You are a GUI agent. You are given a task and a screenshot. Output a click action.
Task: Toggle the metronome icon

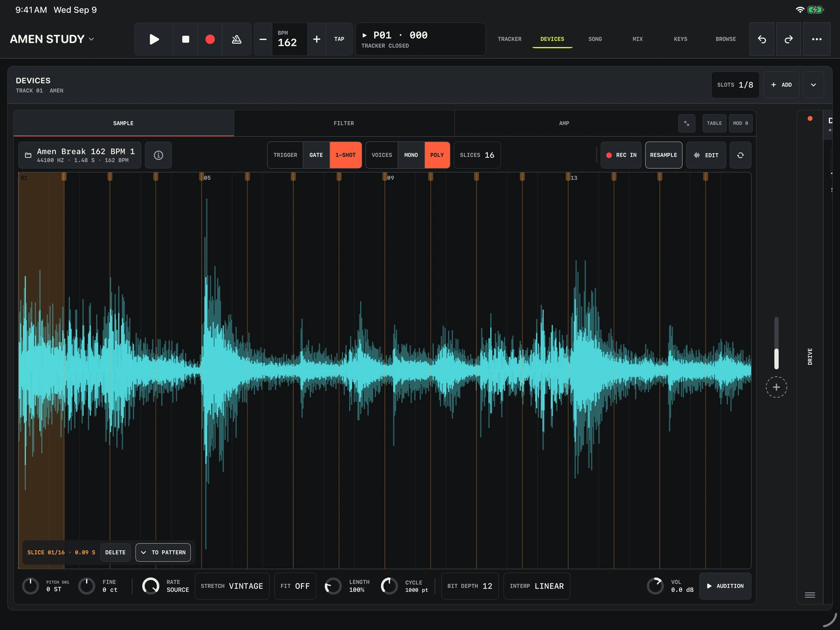click(x=236, y=39)
